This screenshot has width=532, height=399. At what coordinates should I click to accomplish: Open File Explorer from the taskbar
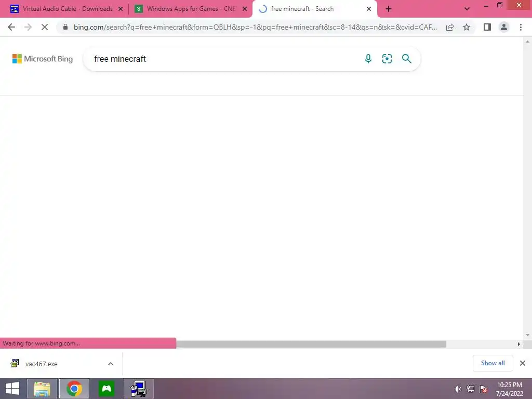click(42, 389)
